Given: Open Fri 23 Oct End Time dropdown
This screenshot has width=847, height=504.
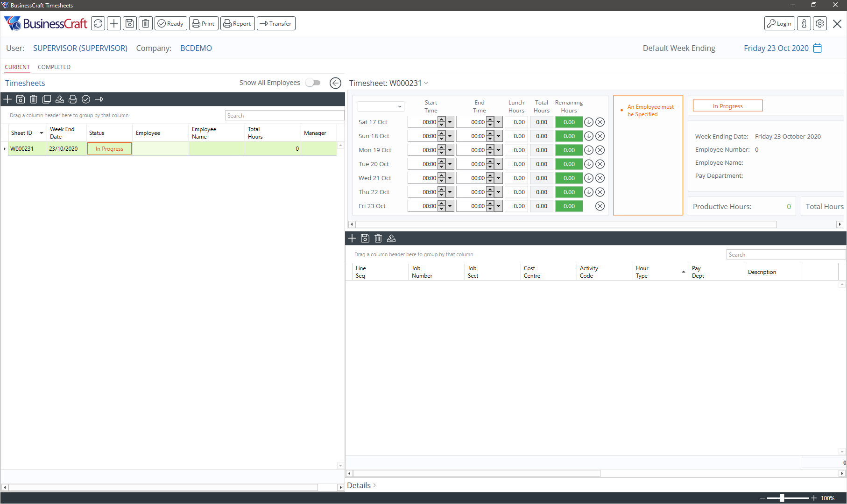Looking at the screenshot, I should [x=499, y=206].
